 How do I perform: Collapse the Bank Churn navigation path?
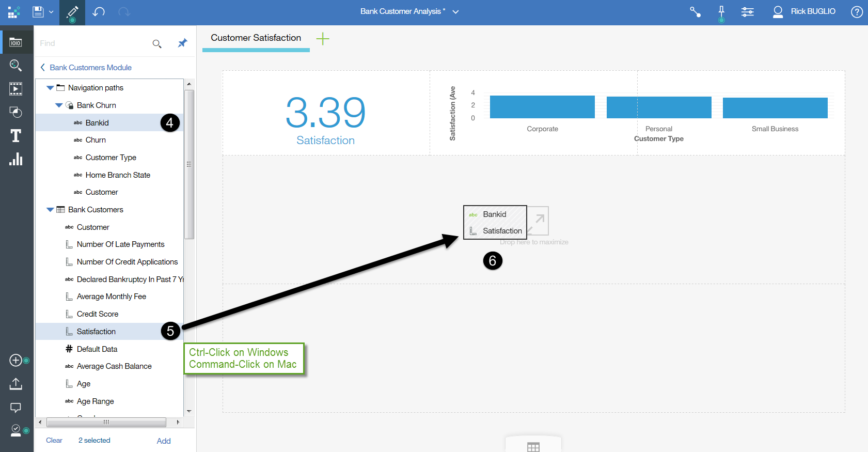pyautogui.click(x=59, y=105)
